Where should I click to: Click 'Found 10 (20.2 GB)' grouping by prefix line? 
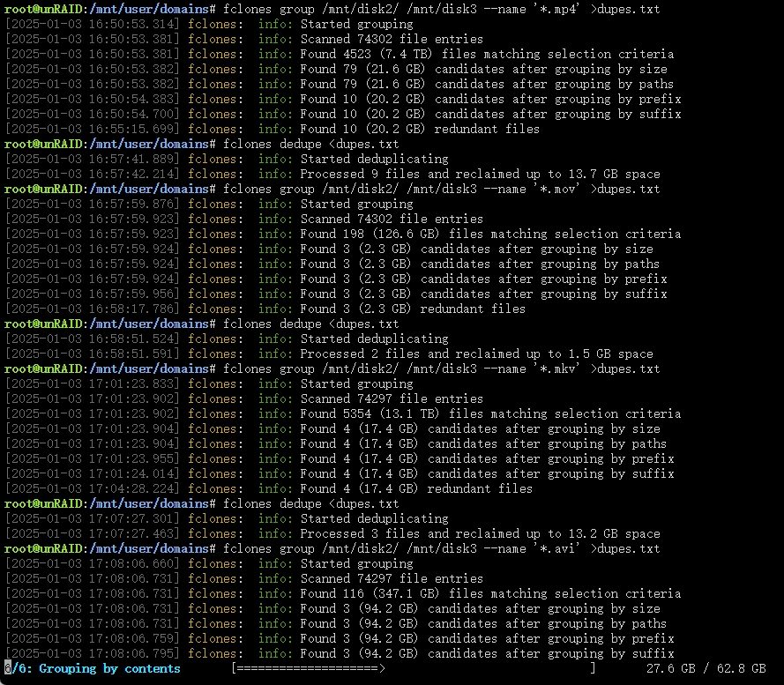[343, 99]
